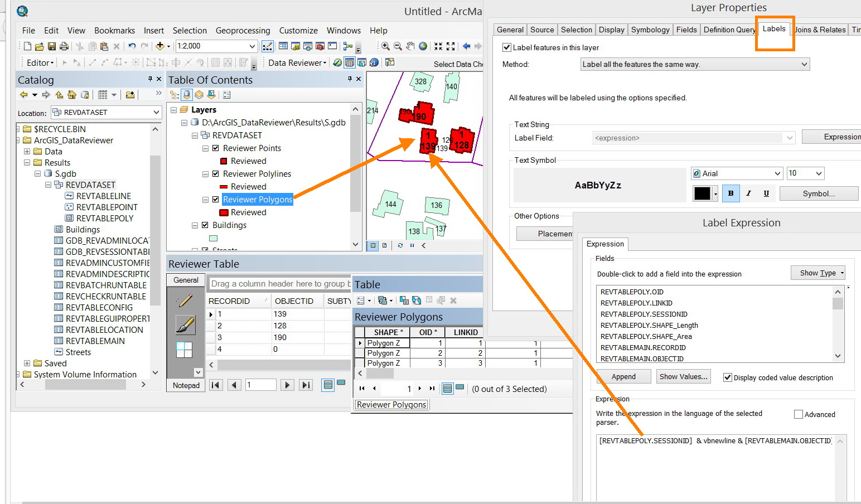Click the Catalog Up One Level icon
Viewport: 861px width, 504px height.
pos(59,95)
